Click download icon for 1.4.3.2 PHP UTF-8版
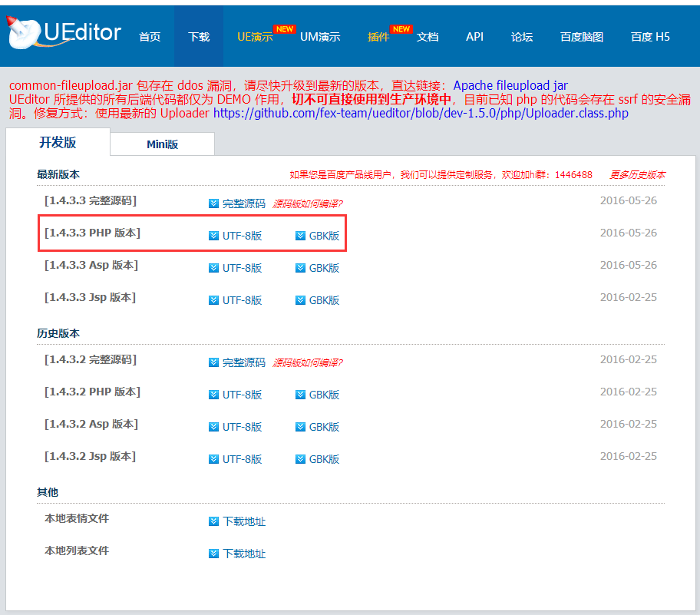Screen dimensions: 700x615 pyautogui.click(x=214, y=395)
